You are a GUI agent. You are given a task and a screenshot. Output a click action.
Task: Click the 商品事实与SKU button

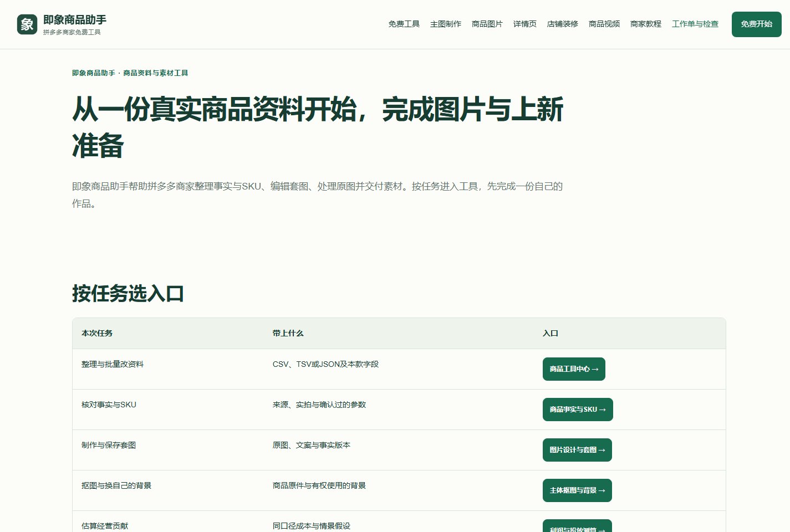[x=578, y=410]
